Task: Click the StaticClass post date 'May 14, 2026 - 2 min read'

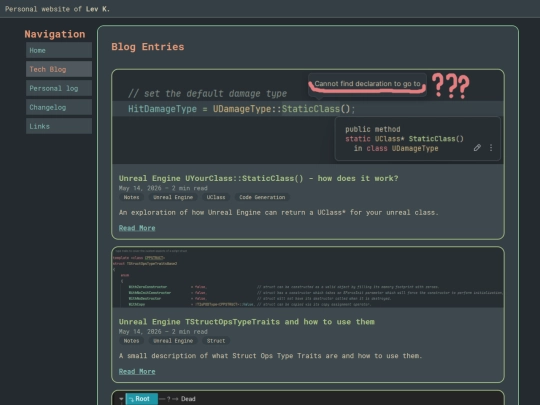Action: 163,188
